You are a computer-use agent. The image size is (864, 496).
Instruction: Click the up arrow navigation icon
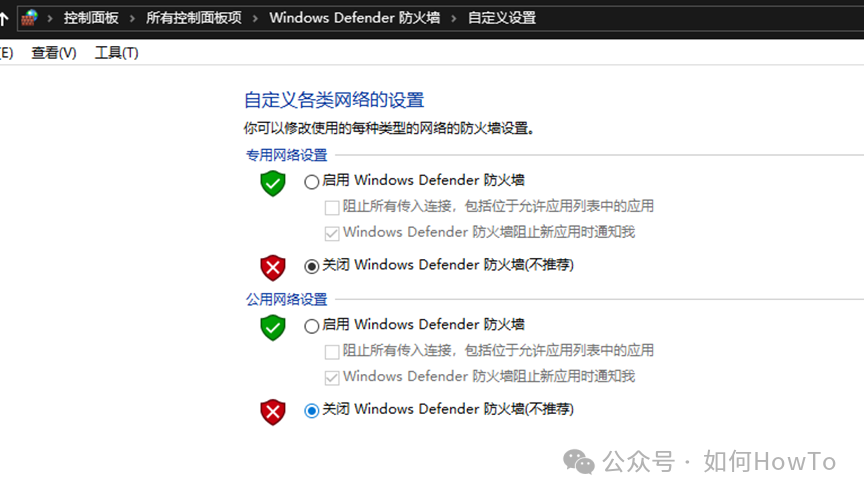tap(3, 19)
